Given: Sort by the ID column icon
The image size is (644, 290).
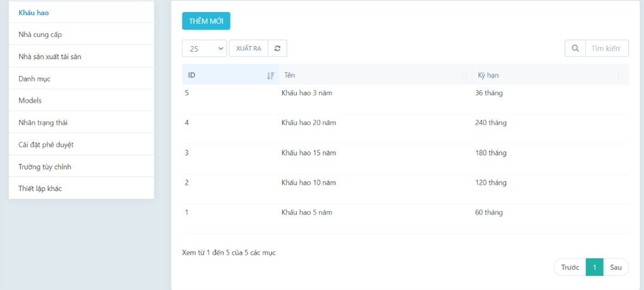Looking at the screenshot, I should 270,76.
